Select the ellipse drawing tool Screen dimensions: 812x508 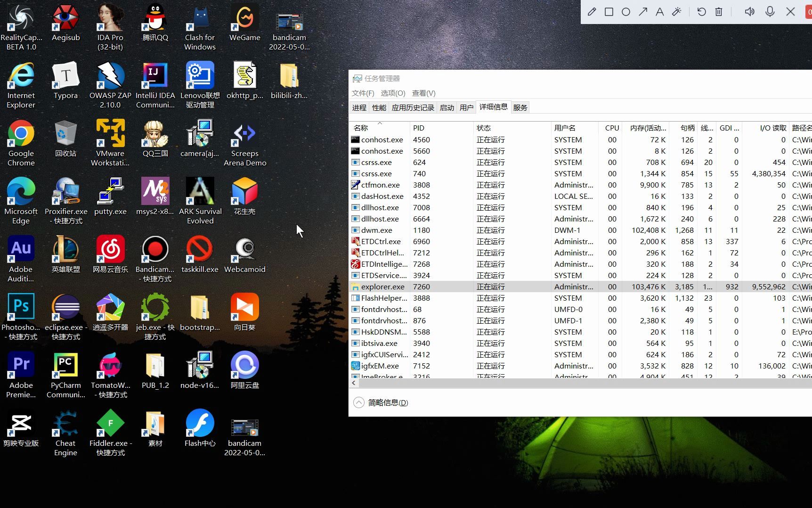tap(626, 12)
